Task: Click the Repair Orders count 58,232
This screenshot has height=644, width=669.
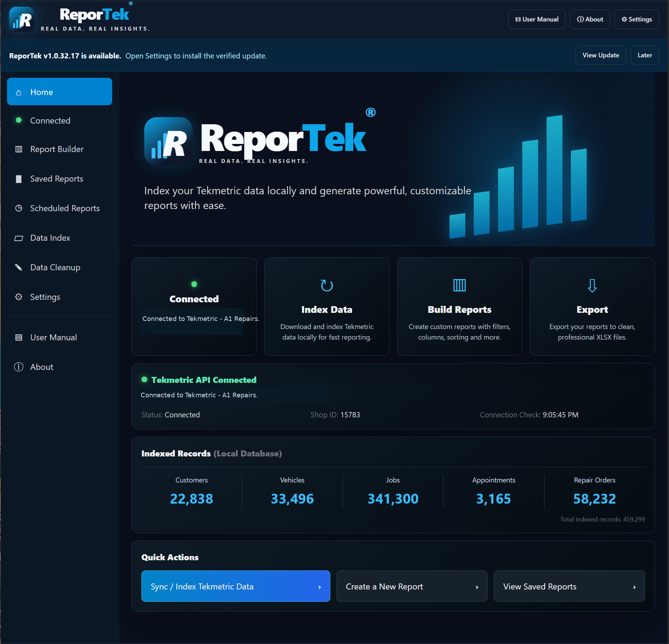Action: click(594, 499)
